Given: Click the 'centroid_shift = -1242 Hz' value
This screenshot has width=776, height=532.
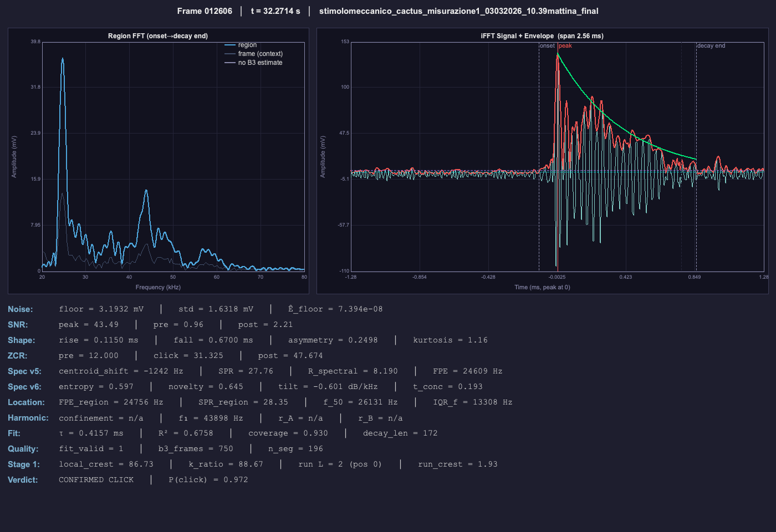Looking at the screenshot, I should [121, 371].
